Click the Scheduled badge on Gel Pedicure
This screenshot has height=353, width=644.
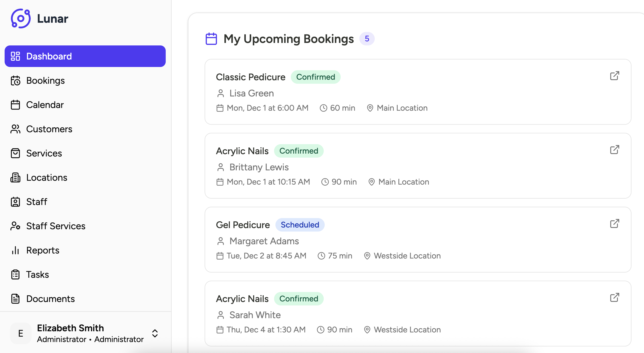coord(300,225)
